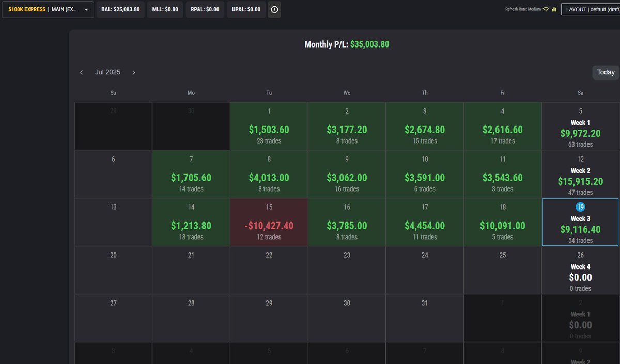
Task: Click the Jul 2025 month label
Action: 107,72
